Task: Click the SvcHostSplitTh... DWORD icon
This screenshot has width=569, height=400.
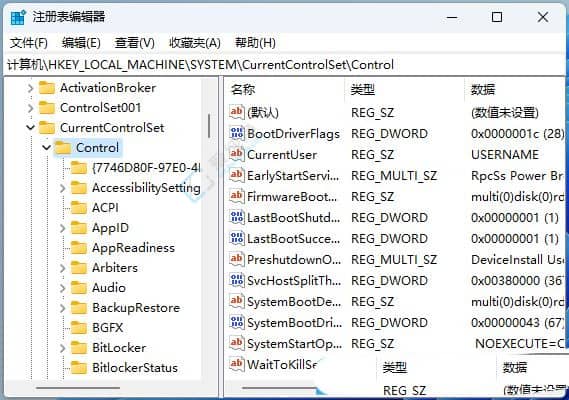Action: [237, 280]
